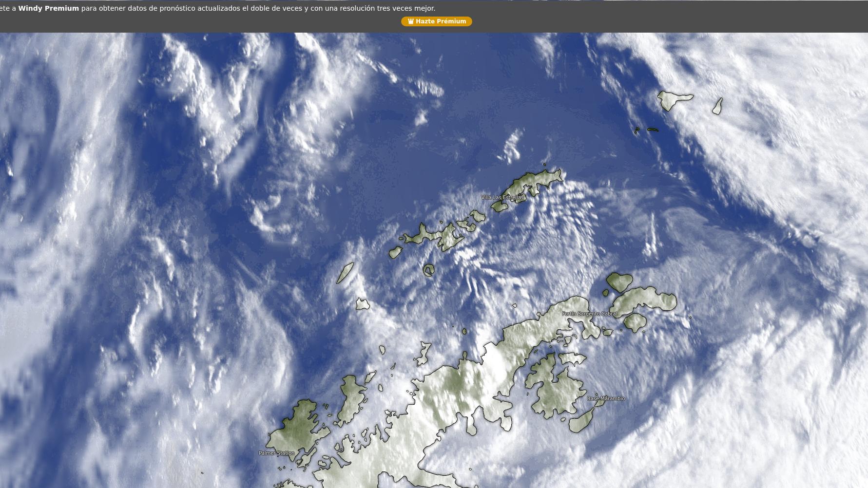
Task: Open the Base Marambio location label
Action: click(605, 398)
